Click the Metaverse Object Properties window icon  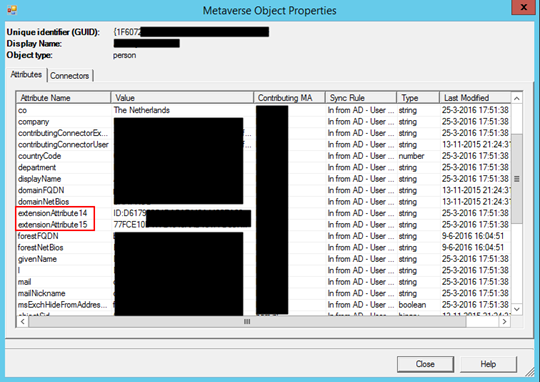[12, 10]
